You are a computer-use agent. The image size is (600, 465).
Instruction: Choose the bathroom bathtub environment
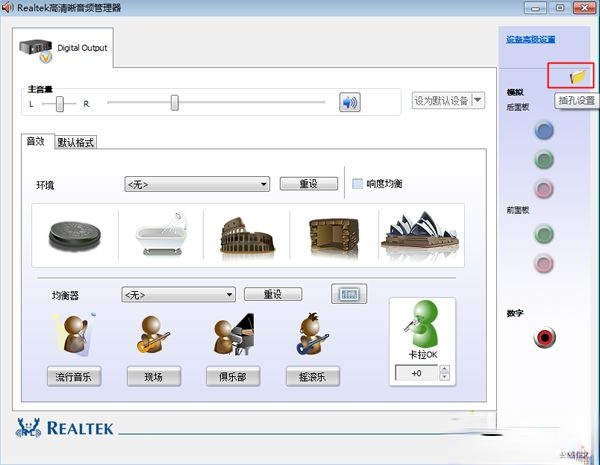point(161,234)
